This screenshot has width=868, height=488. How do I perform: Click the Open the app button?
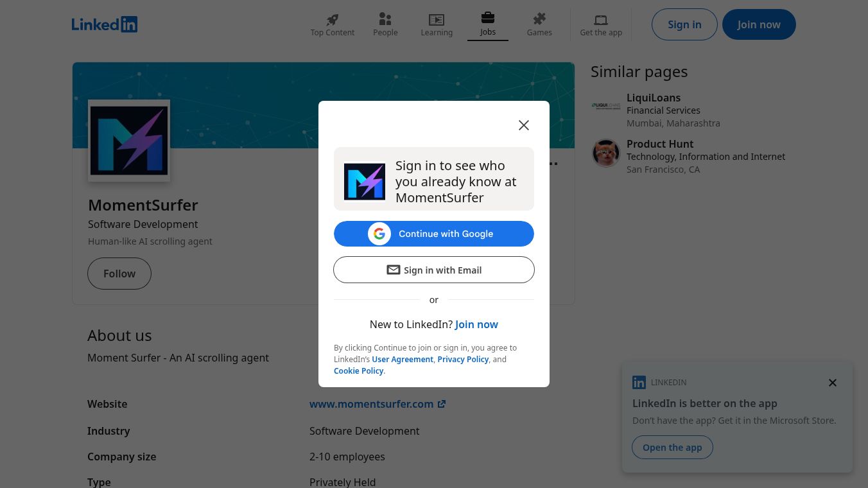672,448
